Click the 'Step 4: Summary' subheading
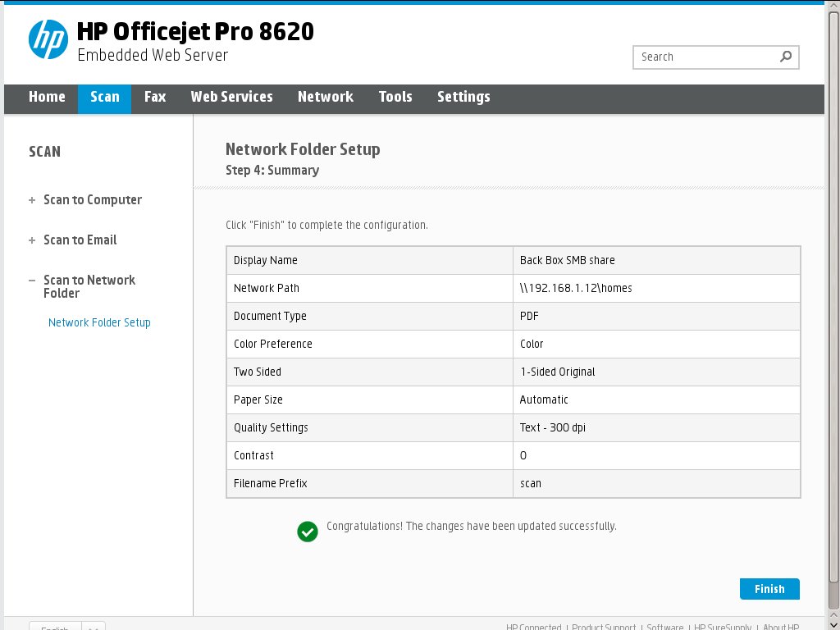 (x=272, y=171)
